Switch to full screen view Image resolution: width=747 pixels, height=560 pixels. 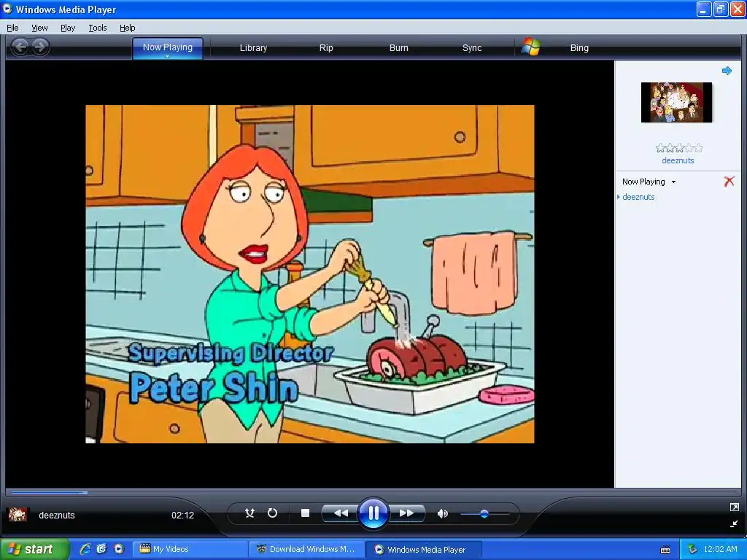tap(734, 507)
